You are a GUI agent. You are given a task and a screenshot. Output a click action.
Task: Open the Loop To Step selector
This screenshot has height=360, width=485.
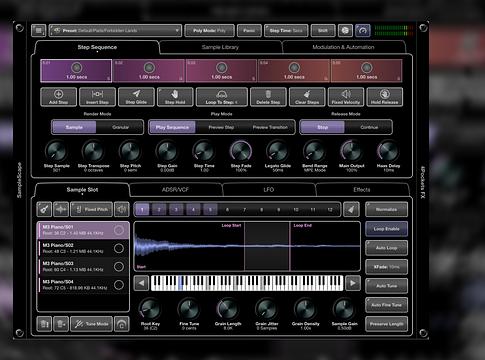point(222,97)
